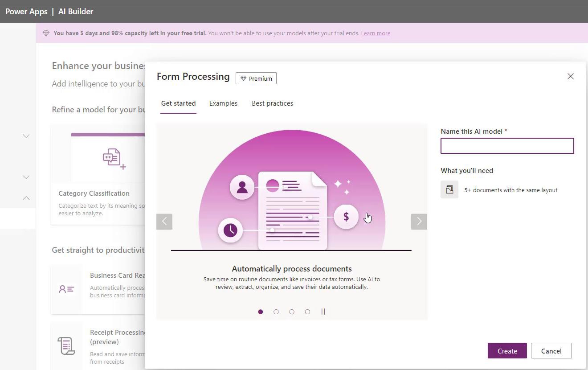588x370 pixels.
Task: Click the 5+ documents with the same layout text
Action: click(x=511, y=190)
